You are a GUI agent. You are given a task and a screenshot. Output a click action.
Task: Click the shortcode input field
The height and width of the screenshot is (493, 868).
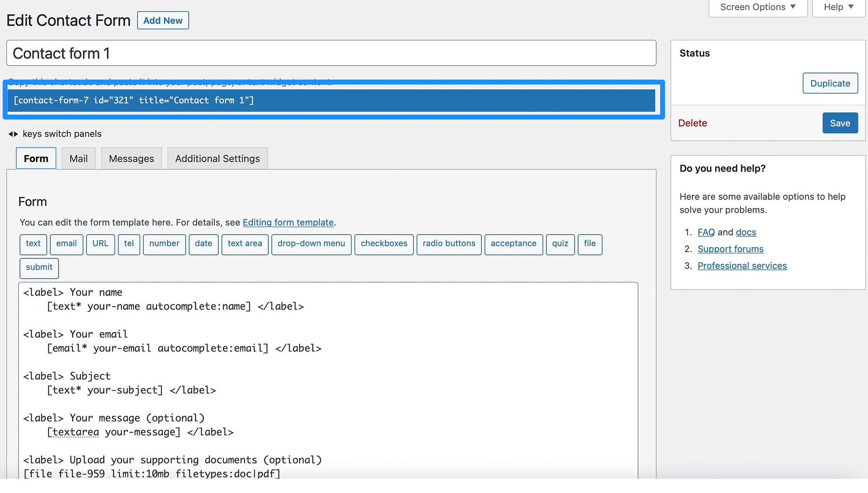(332, 100)
